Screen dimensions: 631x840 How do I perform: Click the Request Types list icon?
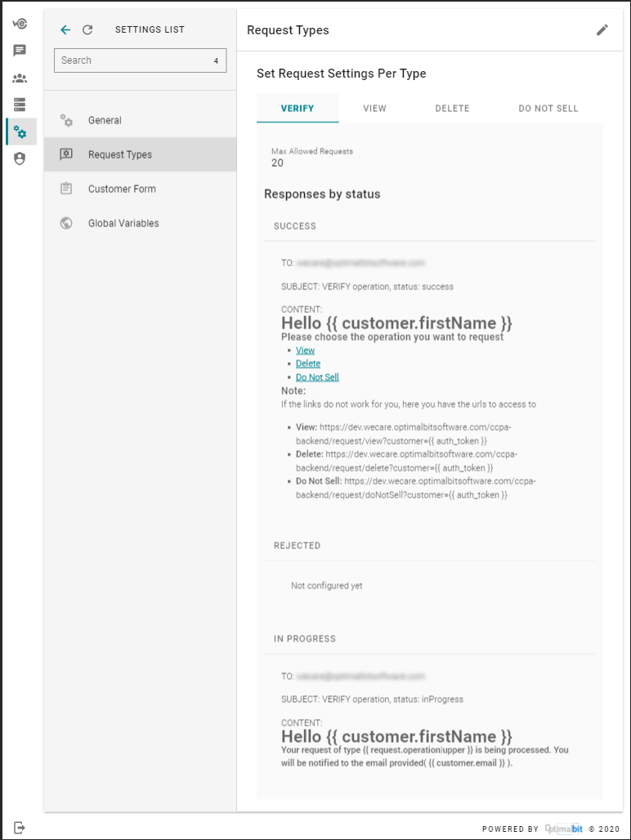point(66,154)
